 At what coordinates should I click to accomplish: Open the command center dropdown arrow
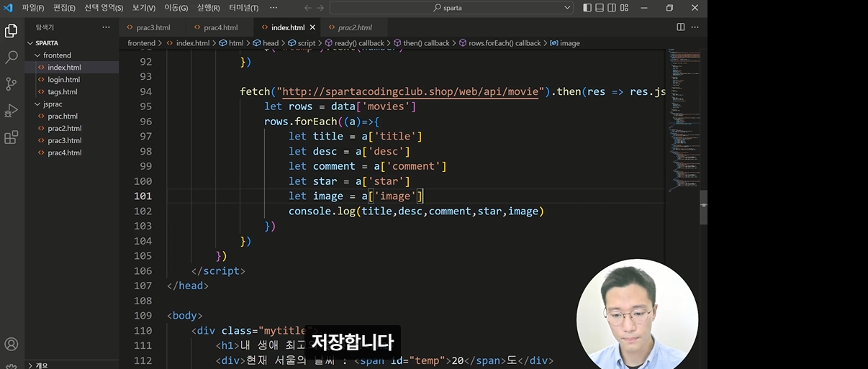[x=568, y=8]
